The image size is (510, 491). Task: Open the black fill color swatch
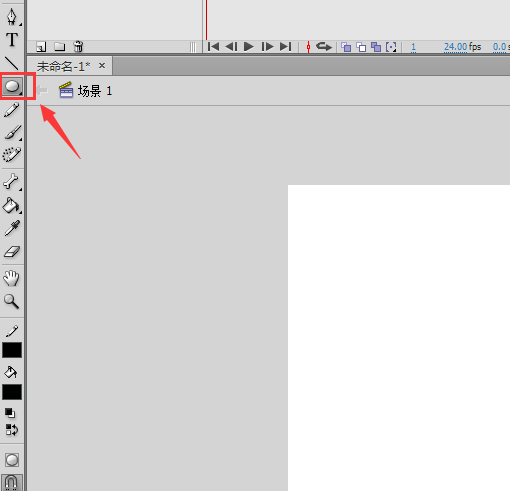coord(12,392)
